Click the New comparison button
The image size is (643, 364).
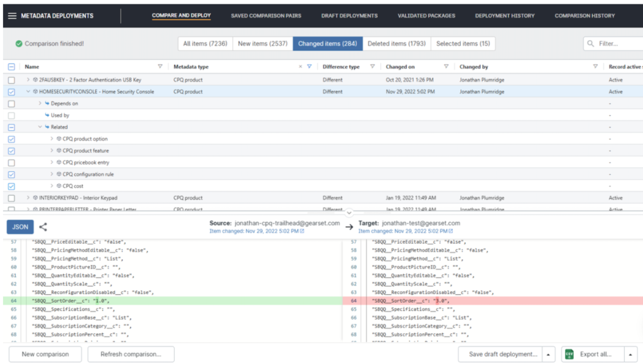click(45, 354)
